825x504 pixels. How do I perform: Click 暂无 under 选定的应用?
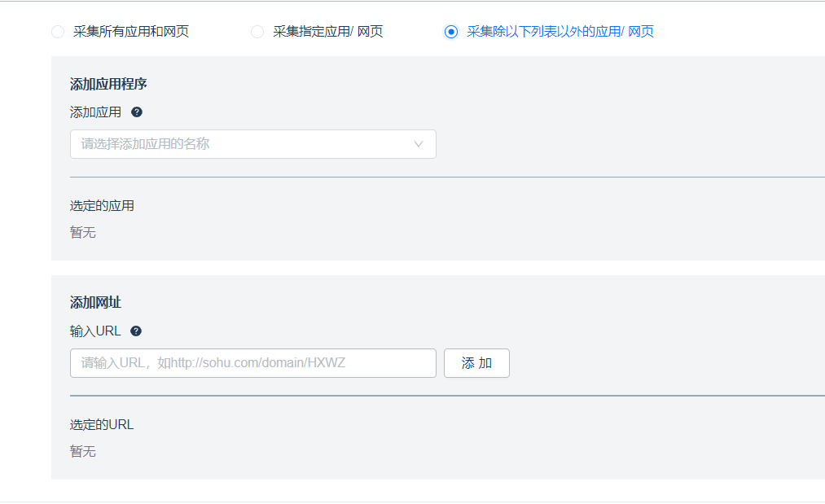pos(83,233)
